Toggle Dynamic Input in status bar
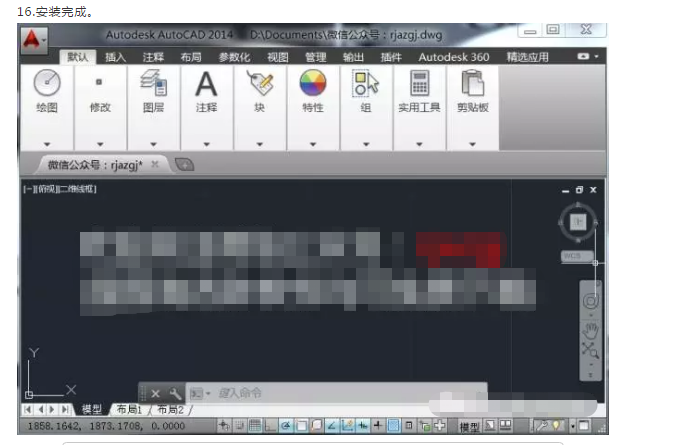The width and height of the screenshot is (689, 445). [x=363, y=425]
